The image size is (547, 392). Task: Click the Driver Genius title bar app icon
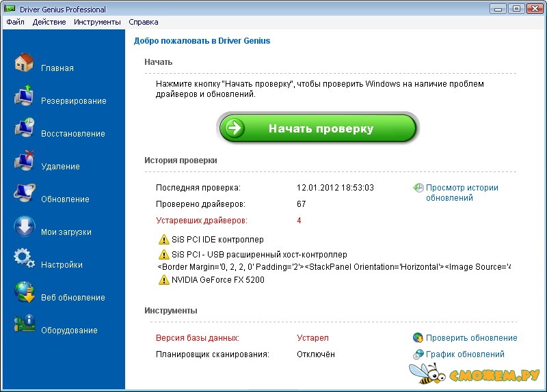point(10,9)
